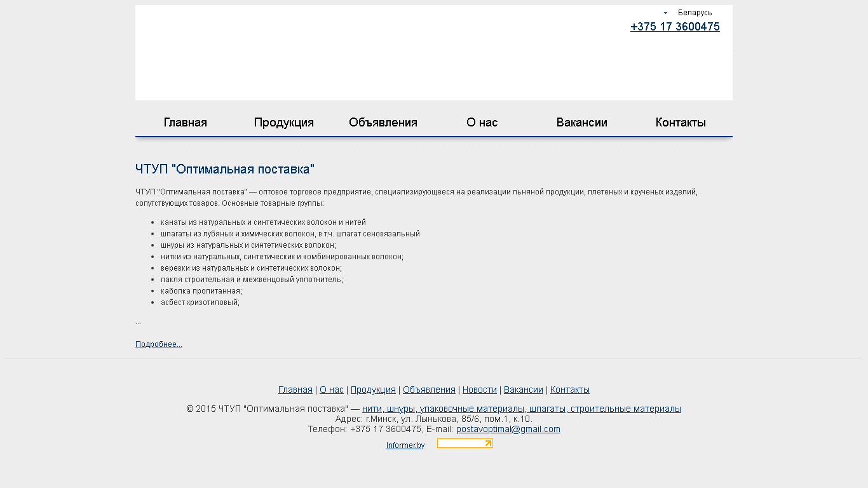Open the Informer.by link

tap(405, 445)
